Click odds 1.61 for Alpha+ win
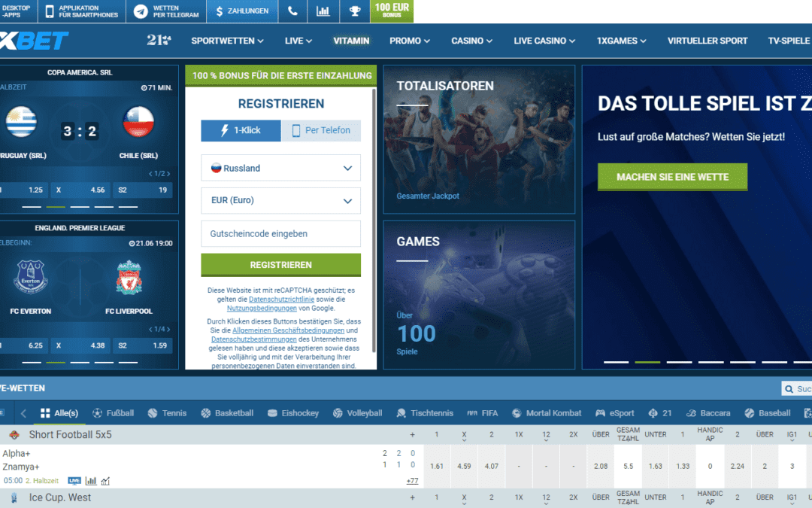Viewport: 812px width, 508px height. (x=437, y=466)
